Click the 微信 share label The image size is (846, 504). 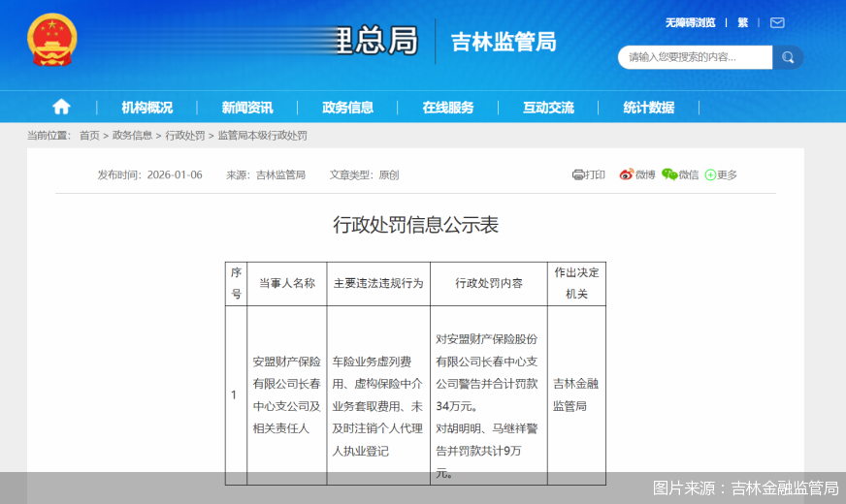pyautogui.click(x=689, y=174)
